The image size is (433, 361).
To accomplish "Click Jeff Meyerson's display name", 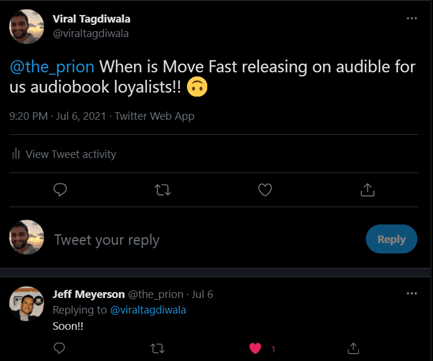I will [x=88, y=294].
